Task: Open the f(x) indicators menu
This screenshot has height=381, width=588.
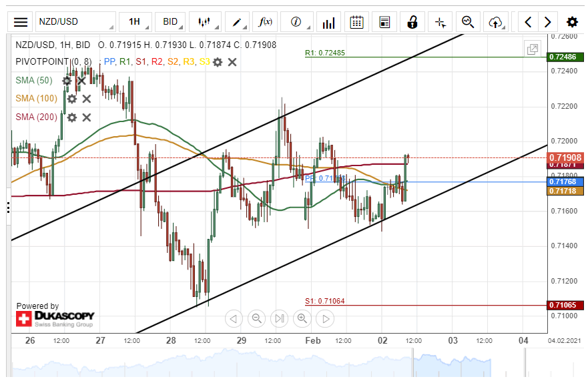Action: tap(265, 22)
